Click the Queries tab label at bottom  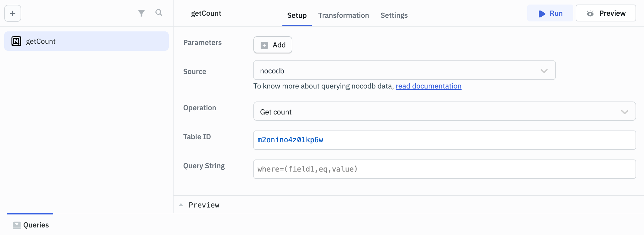(x=36, y=225)
